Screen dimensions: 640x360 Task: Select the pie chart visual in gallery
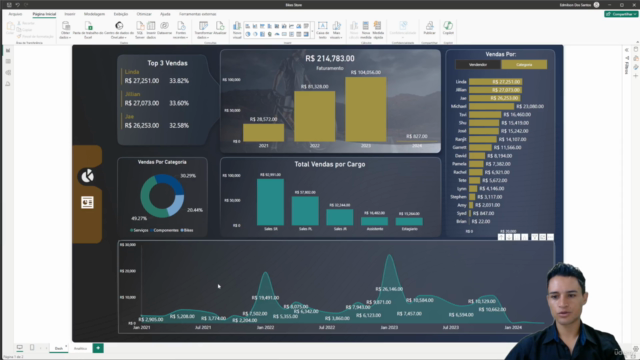tap(248, 34)
